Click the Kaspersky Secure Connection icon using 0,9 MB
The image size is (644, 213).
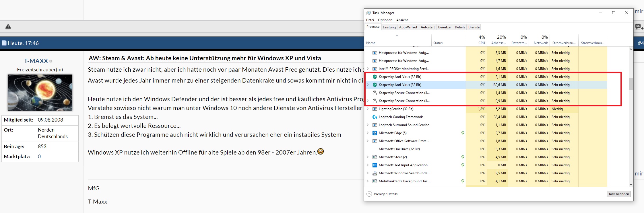point(375,101)
